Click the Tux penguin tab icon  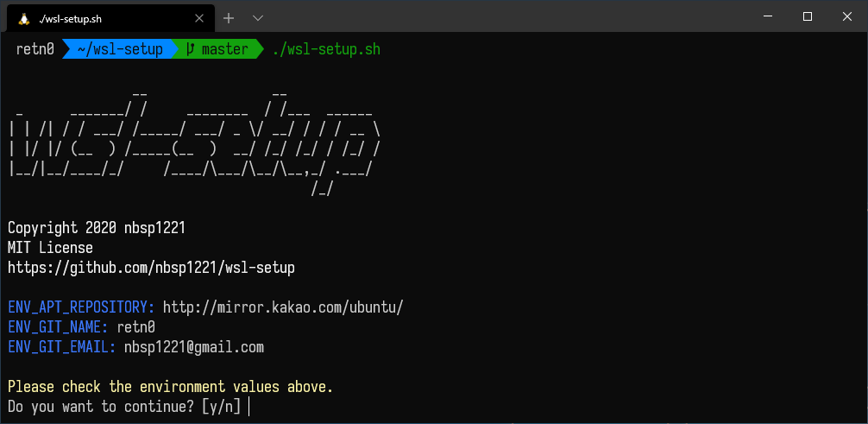coord(24,18)
